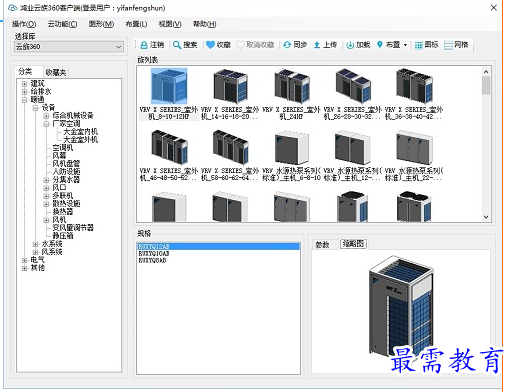The image size is (512, 392).
Task: Collapse the 暖通 tree node
Action: pos(24,100)
